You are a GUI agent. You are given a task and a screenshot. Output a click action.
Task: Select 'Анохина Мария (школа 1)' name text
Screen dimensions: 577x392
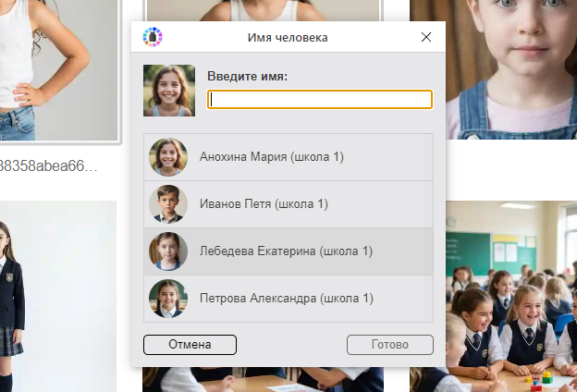point(272,157)
